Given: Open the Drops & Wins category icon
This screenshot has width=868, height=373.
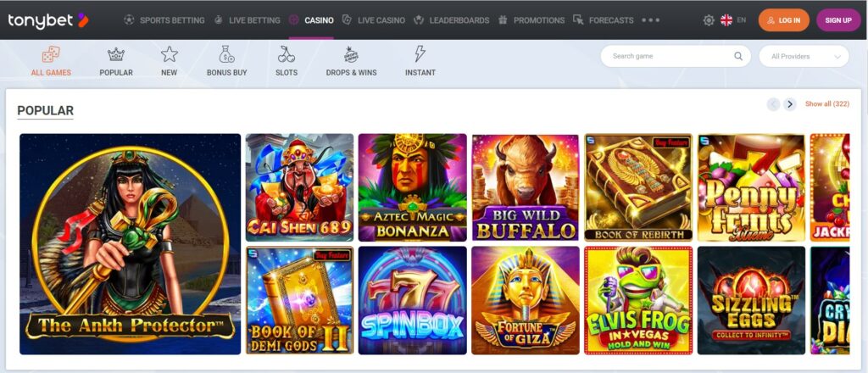Looking at the screenshot, I should click(351, 54).
